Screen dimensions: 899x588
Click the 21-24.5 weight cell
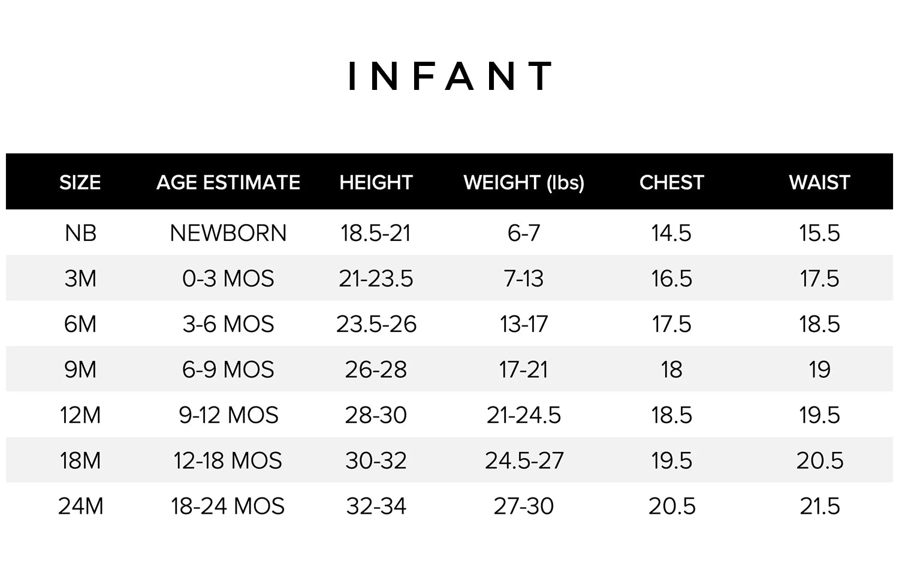(524, 415)
